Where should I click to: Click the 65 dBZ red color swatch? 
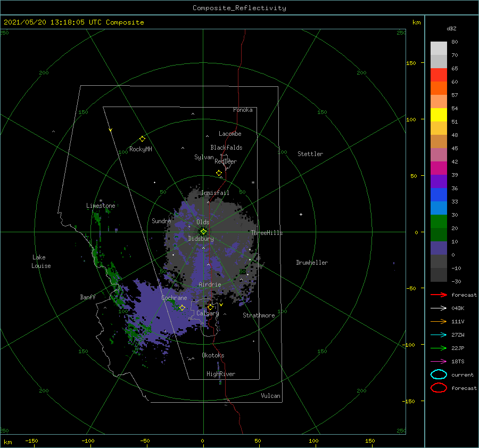point(439,75)
